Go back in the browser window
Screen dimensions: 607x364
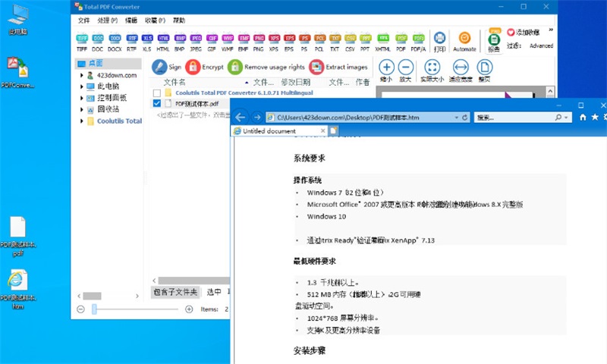point(240,118)
